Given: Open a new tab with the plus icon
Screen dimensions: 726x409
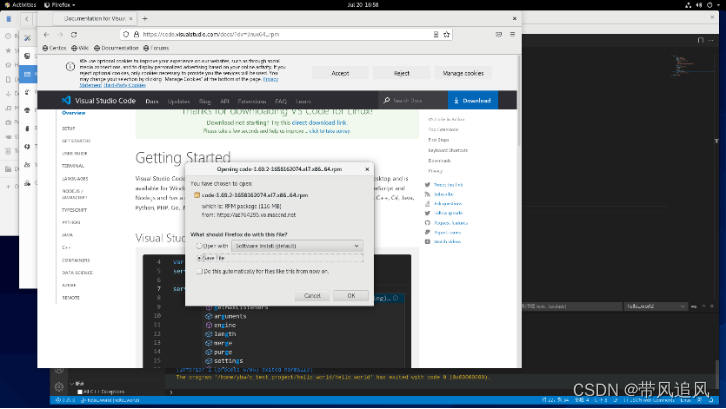Looking at the screenshot, I should [145, 19].
